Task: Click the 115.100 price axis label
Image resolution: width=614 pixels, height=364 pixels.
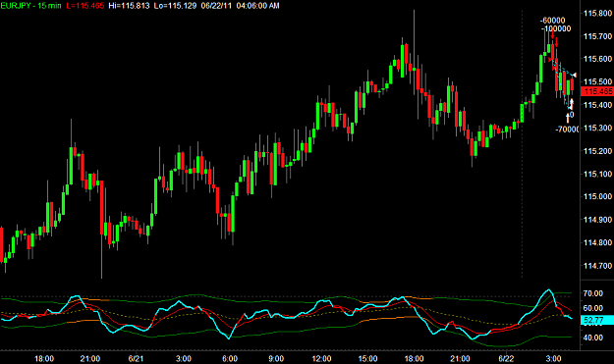Action: [597, 174]
